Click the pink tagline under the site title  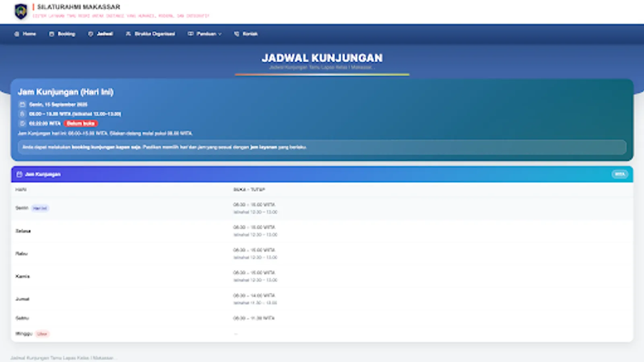point(121,16)
